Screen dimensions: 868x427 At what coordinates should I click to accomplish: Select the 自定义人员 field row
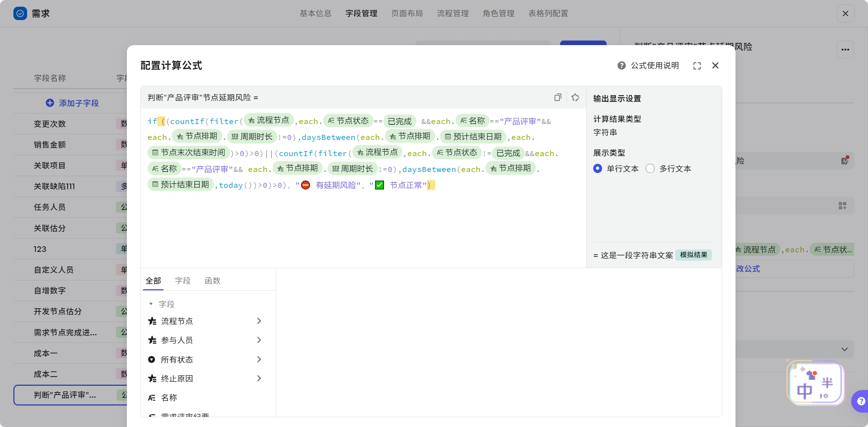pos(70,270)
